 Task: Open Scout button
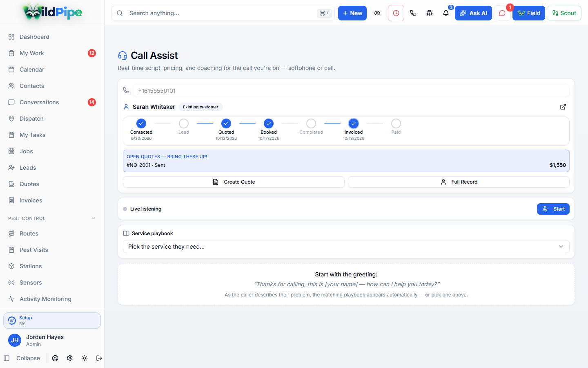[x=564, y=13]
